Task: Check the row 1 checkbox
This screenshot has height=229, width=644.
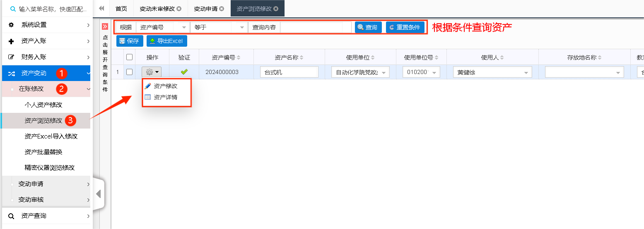Action: [x=129, y=72]
